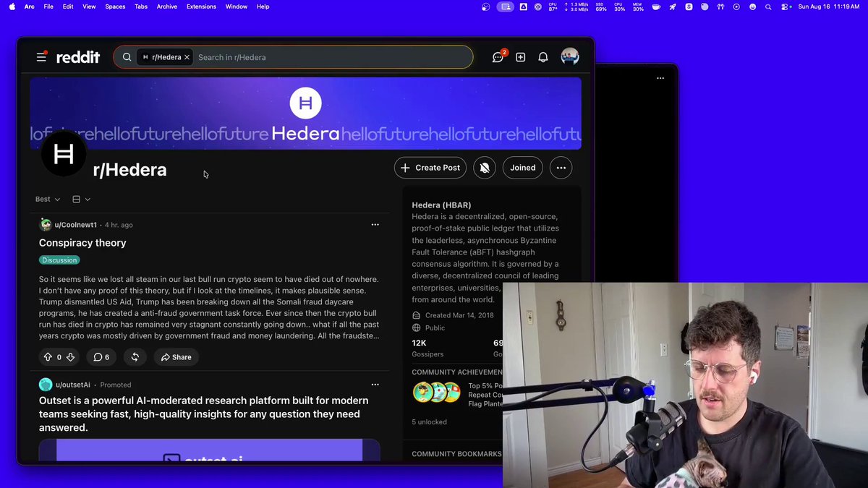Screen dimensions: 868x488
Task: Share the Conspiracy theory post
Action: point(176,357)
